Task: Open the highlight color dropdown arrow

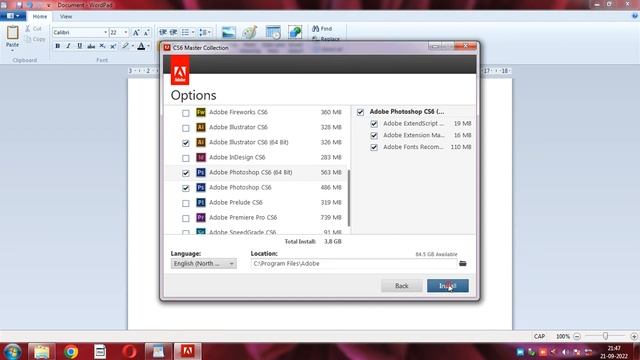Action: pyautogui.click(x=133, y=46)
